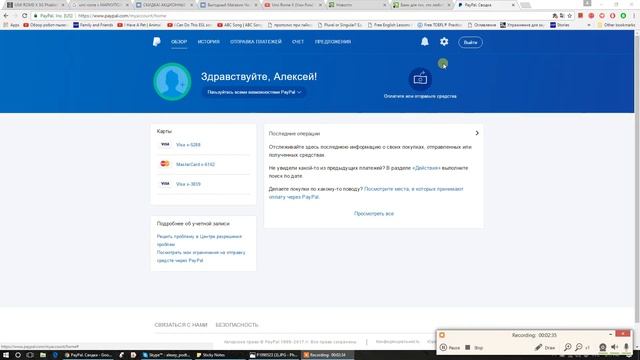
Task: Pause the screen recording
Action: click(450, 348)
